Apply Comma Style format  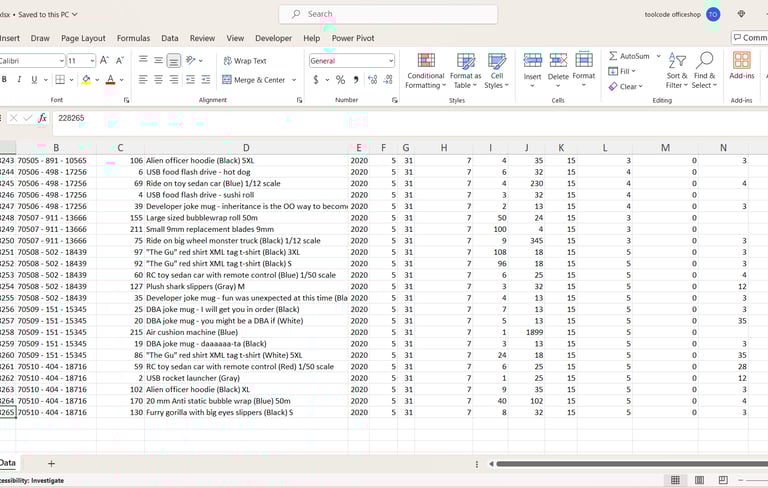click(356, 79)
